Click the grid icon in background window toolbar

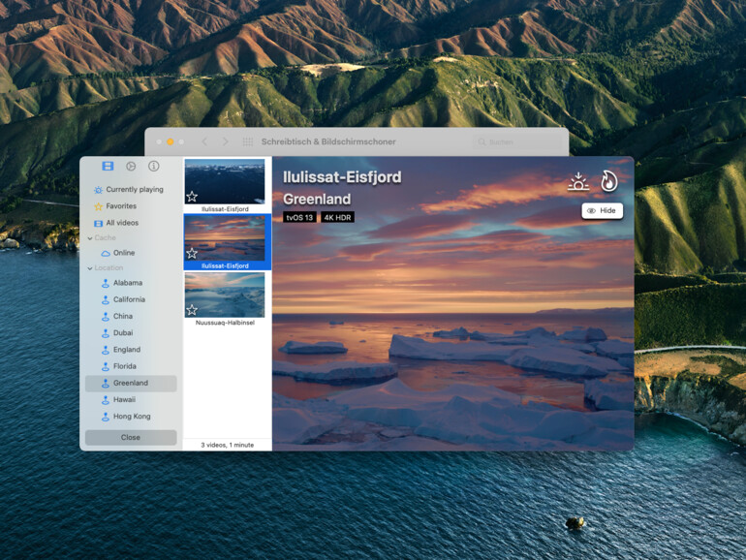tap(248, 141)
